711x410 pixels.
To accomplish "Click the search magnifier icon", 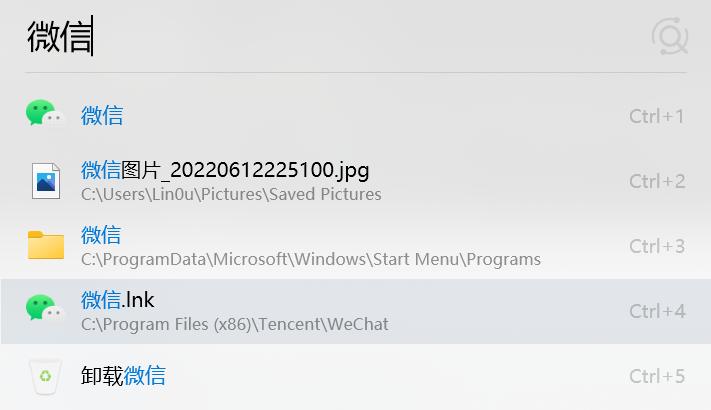I will [x=670, y=36].
